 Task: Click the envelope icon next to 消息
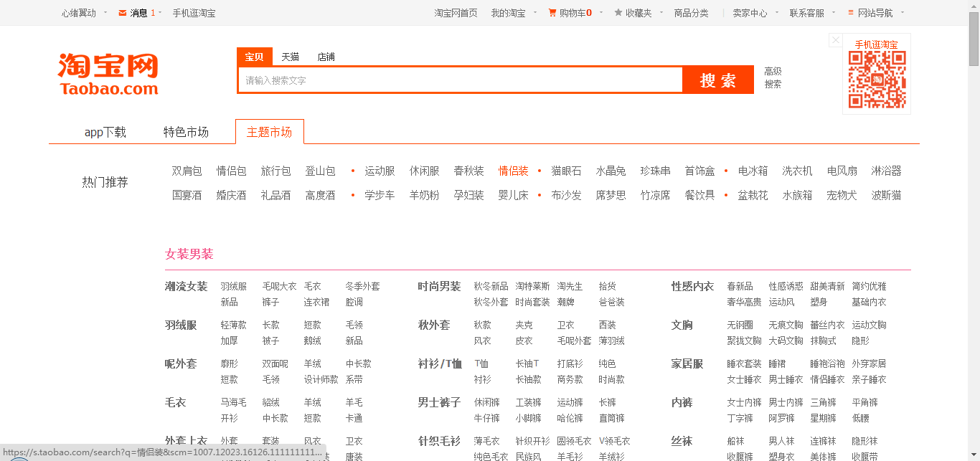pyautogui.click(x=123, y=13)
